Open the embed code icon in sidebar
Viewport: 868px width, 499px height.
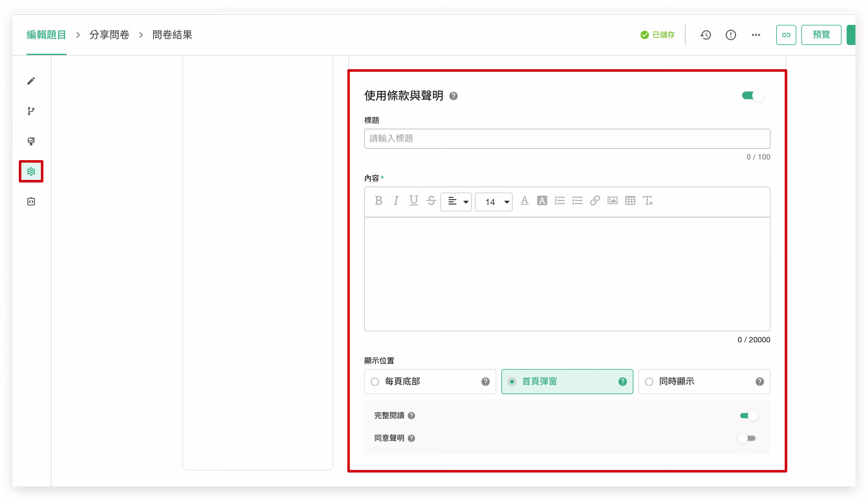click(31, 201)
